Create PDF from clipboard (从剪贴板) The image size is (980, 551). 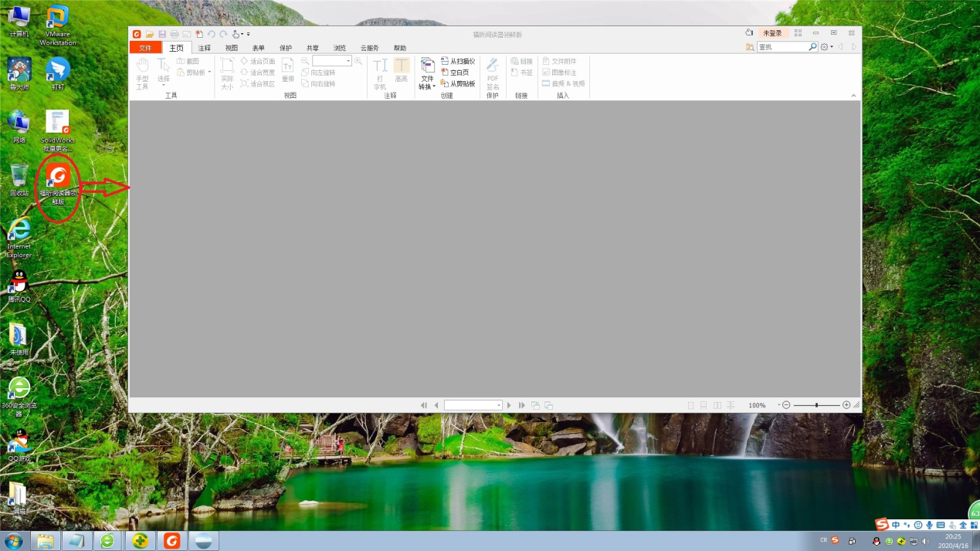pos(458,83)
